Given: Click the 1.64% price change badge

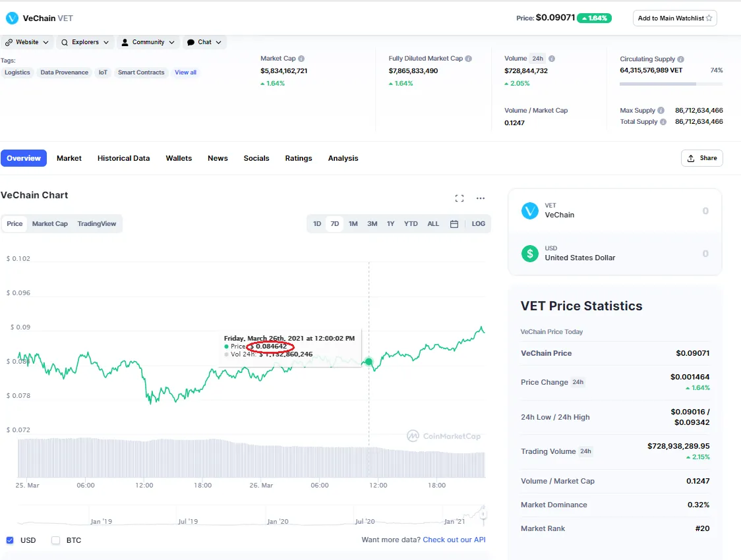Looking at the screenshot, I should [x=595, y=18].
